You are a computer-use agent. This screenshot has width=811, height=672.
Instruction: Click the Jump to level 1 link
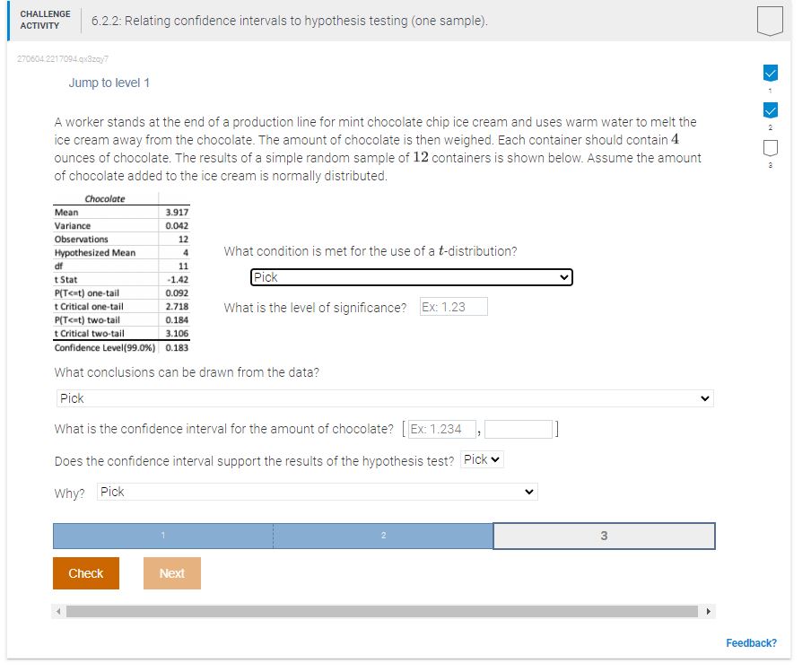click(110, 82)
